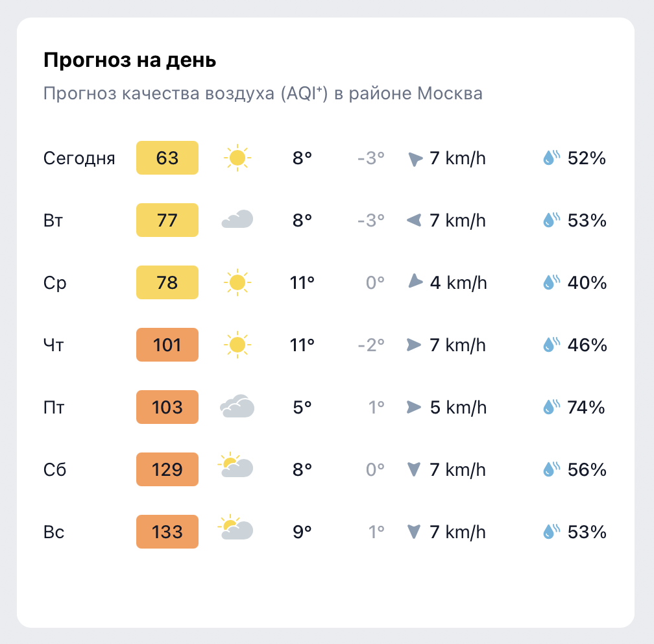654x644 pixels.
Task: Click the orange AQI 101 badge
Action: pos(167,345)
